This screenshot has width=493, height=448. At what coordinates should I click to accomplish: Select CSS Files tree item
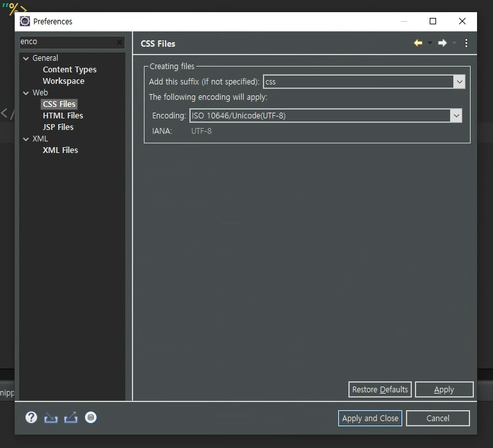click(x=59, y=104)
